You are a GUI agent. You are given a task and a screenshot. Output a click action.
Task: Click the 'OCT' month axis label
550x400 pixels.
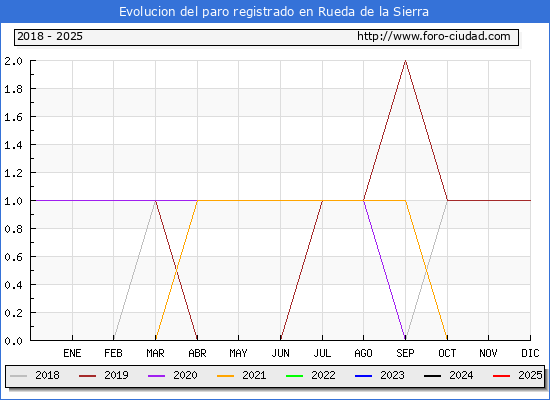tap(447, 353)
